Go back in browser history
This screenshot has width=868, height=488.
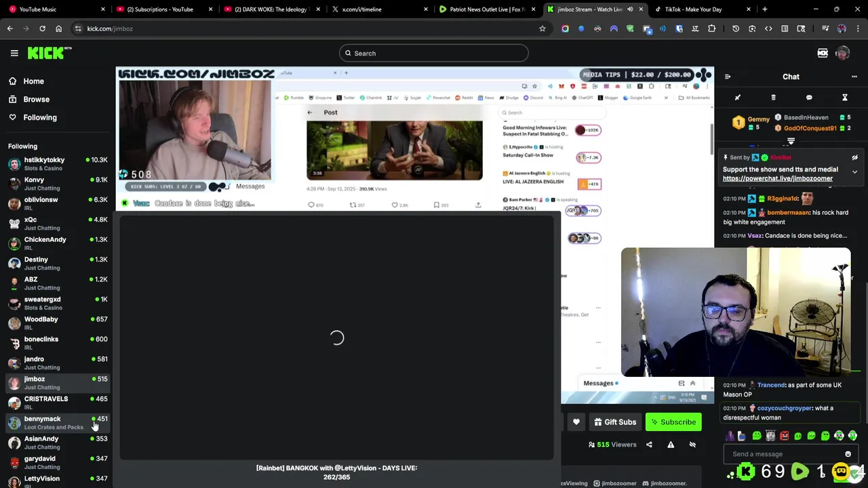[x=9, y=28]
